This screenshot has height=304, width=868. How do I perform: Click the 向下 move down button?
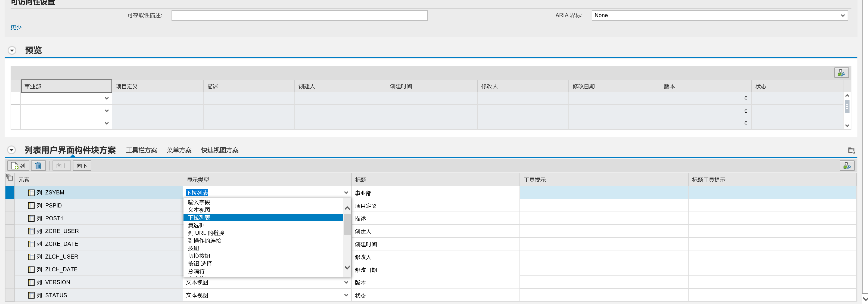point(82,166)
